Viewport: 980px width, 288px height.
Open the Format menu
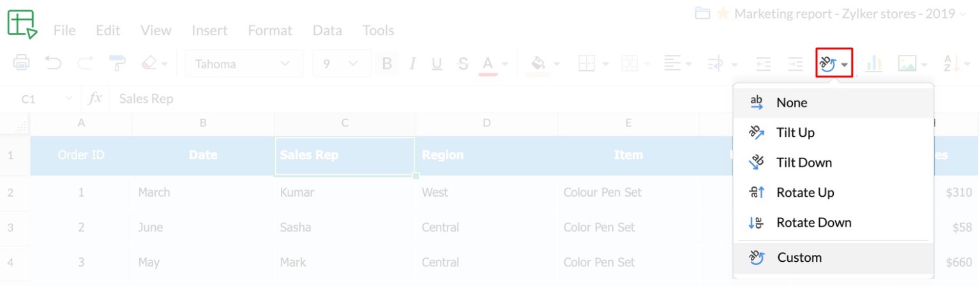269,30
